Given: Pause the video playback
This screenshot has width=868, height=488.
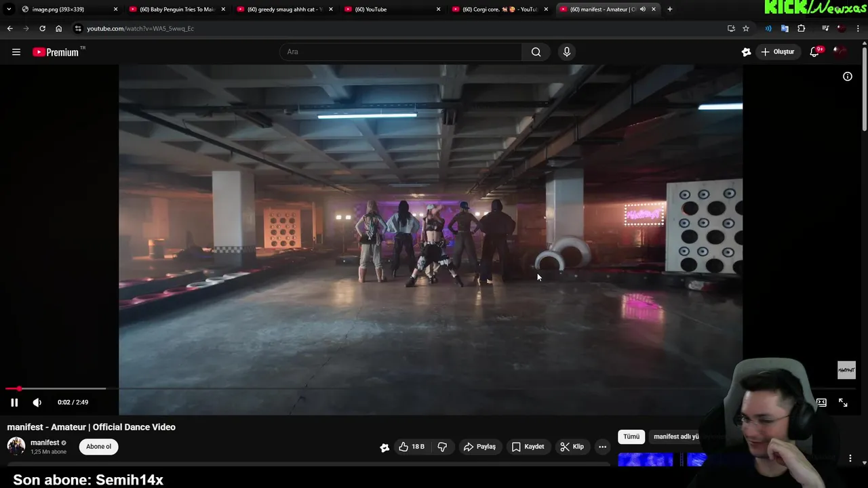Looking at the screenshot, I should pyautogui.click(x=14, y=403).
